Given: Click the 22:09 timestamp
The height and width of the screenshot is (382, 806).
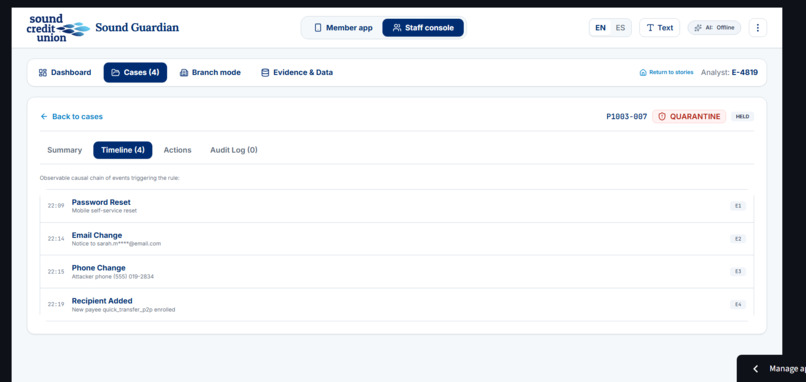Looking at the screenshot, I should pyautogui.click(x=56, y=206).
